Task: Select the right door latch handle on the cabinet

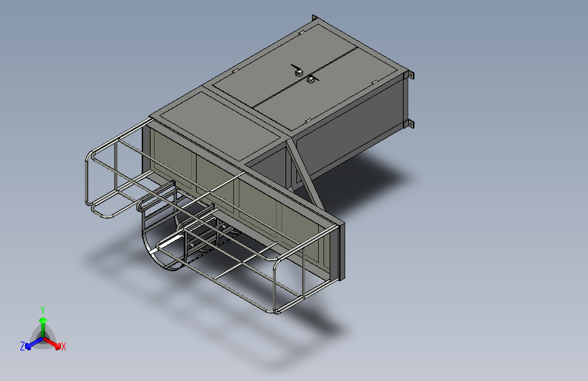Action: click(x=312, y=79)
